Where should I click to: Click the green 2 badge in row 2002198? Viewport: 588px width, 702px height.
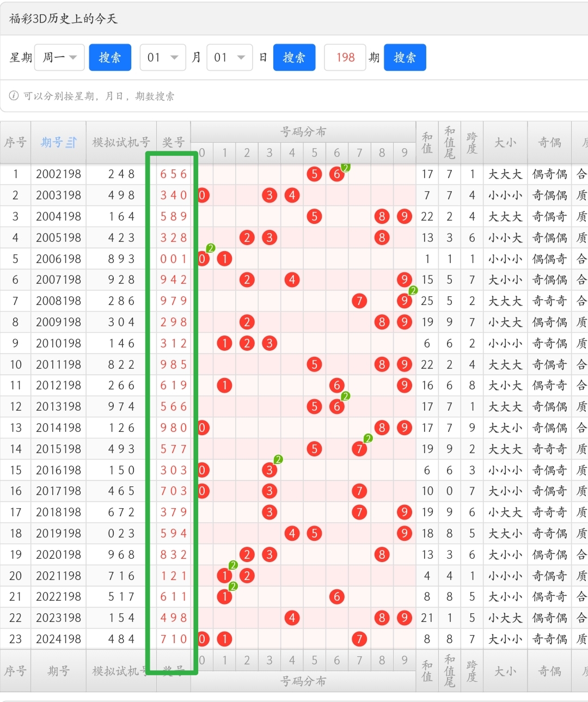pos(345,167)
